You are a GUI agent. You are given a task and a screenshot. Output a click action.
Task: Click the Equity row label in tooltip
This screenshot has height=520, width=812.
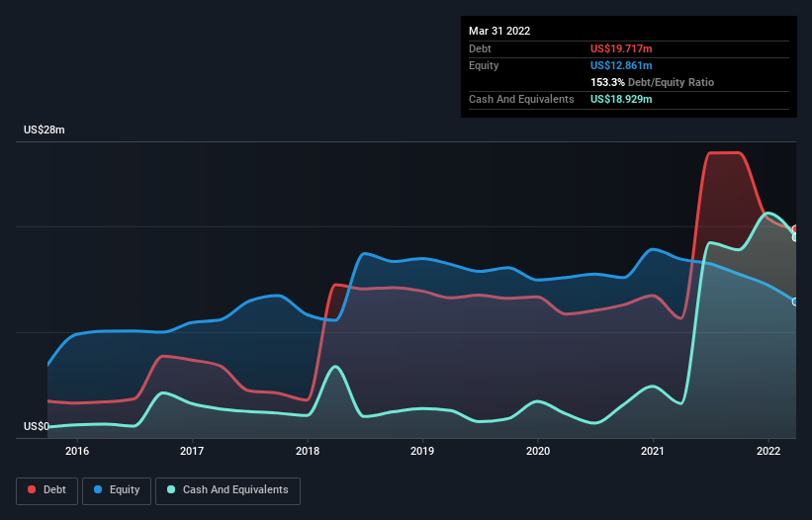484,65
